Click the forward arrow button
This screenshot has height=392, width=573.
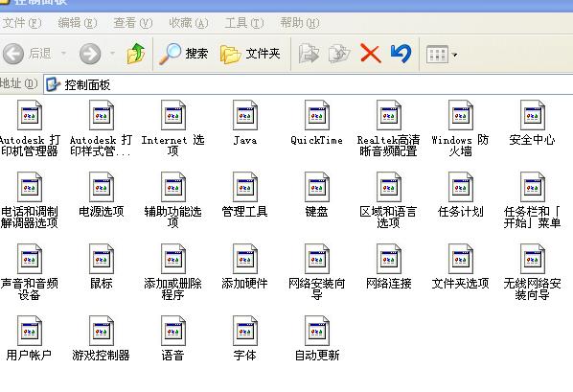pyautogui.click(x=90, y=54)
